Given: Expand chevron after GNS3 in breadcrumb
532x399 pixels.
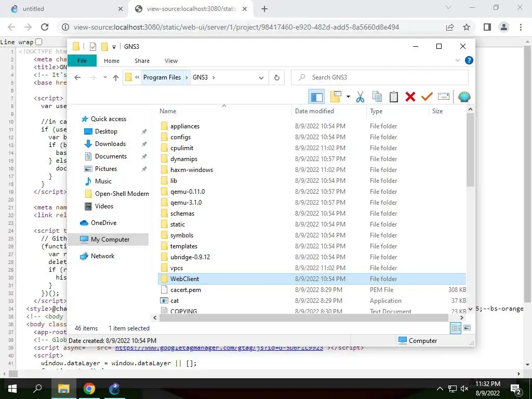Looking at the screenshot, I should (214, 77).
